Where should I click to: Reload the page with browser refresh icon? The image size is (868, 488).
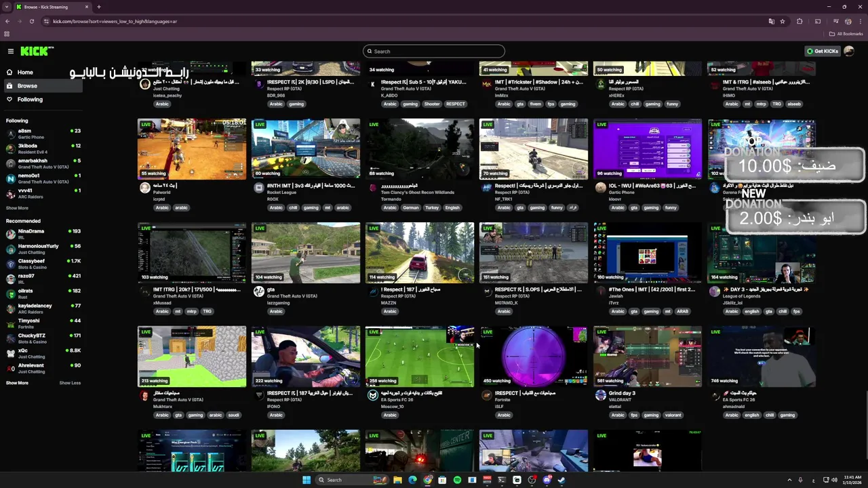coord(32,21)
